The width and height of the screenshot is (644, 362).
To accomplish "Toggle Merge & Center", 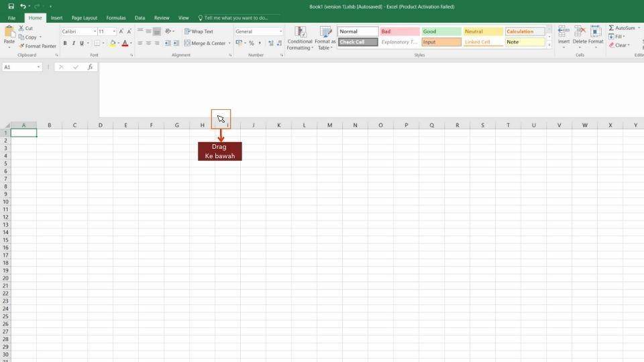I will pos(205,43).
